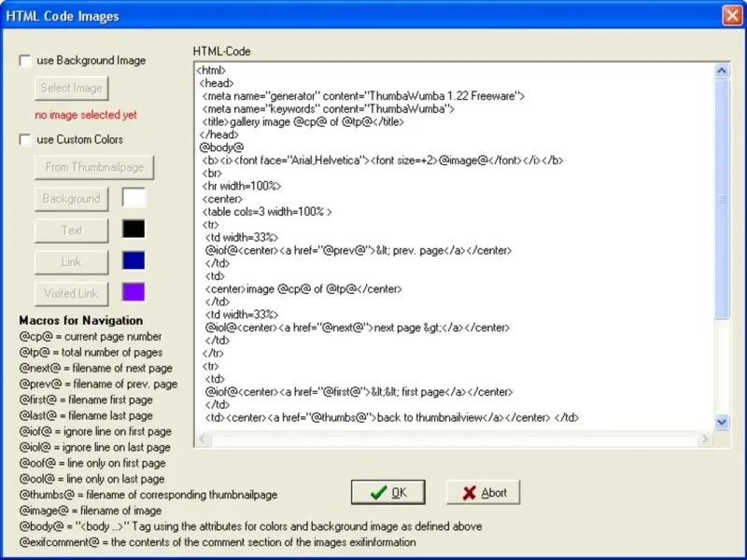Pick the dark blue link color swatch

(134, 260)
